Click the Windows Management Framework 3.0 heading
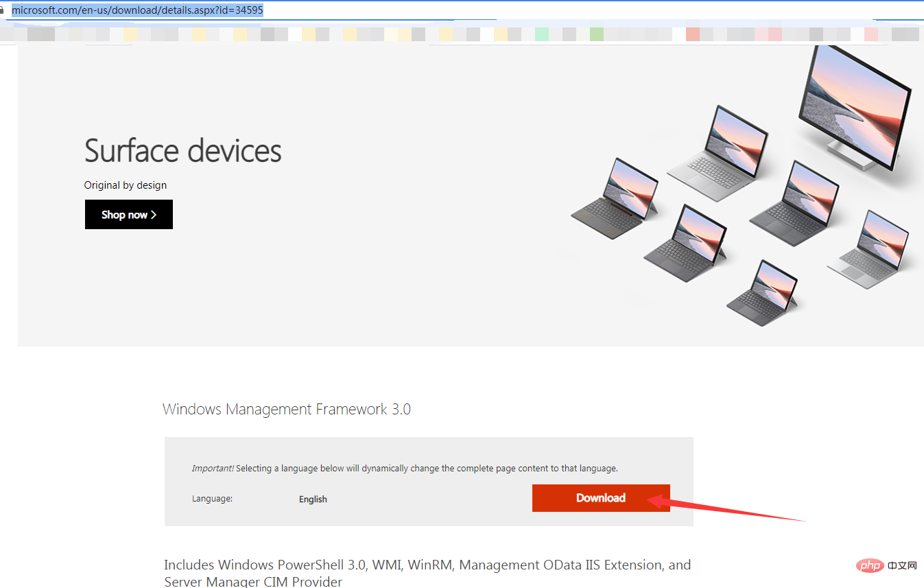The image size is (924, 588). 287,410
